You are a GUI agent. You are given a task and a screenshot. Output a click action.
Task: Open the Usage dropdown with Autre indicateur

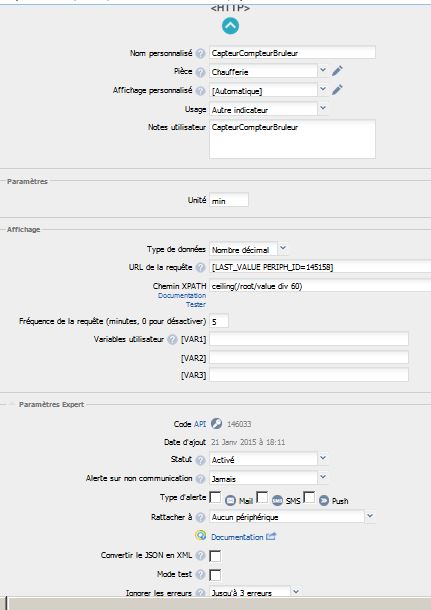point(268,109)
